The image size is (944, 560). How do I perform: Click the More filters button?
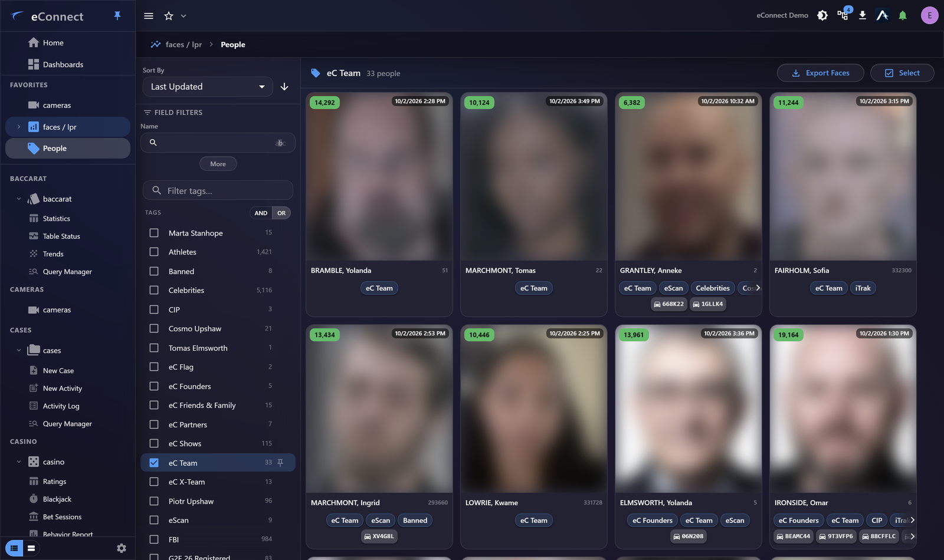(x=218, y=164)
